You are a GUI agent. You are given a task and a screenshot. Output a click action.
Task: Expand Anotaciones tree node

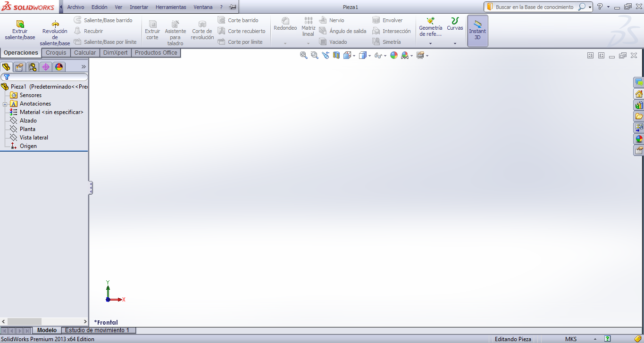5,104
